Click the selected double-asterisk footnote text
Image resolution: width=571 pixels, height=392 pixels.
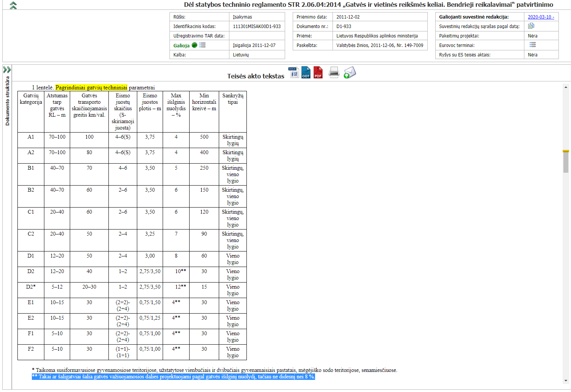point(173,376)
